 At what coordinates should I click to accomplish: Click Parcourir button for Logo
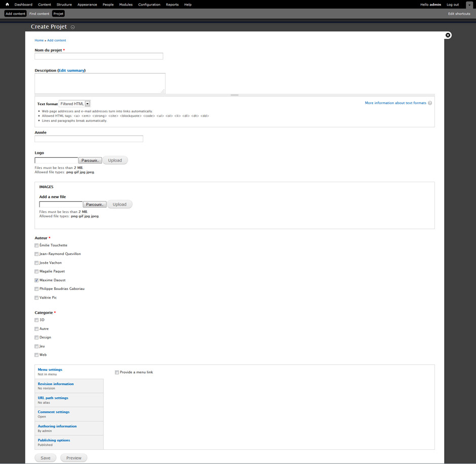pyautogui.click(x=90, y=160)
